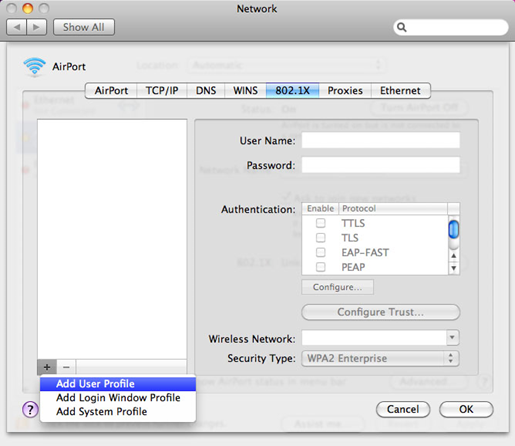Switch to the TCP/IP tab
The height and width of the screenshot is (446, 515).
coord(162,91)
